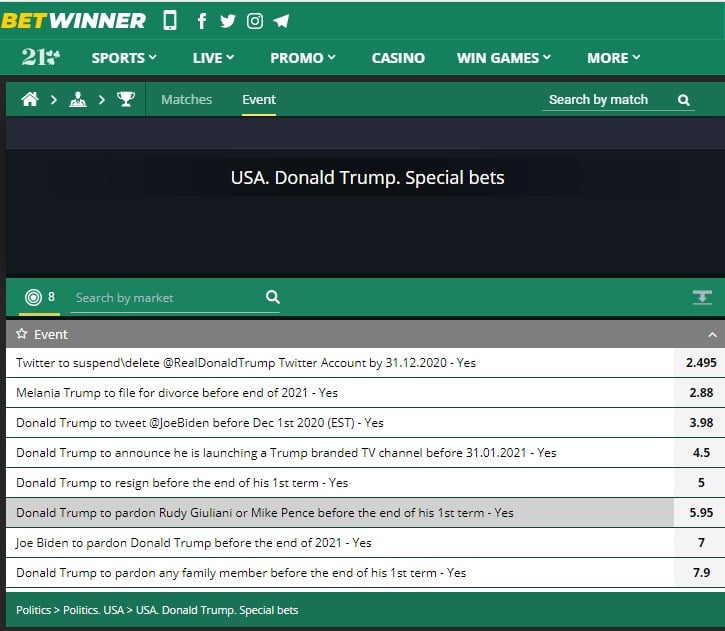Open the SPORTS dropdown menu

click(x=124, y=58)
